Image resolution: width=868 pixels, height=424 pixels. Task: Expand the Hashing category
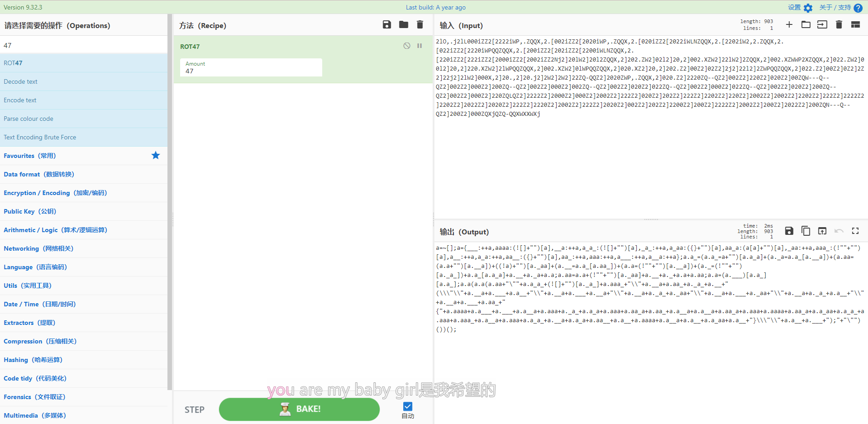(x=84, y=360)
